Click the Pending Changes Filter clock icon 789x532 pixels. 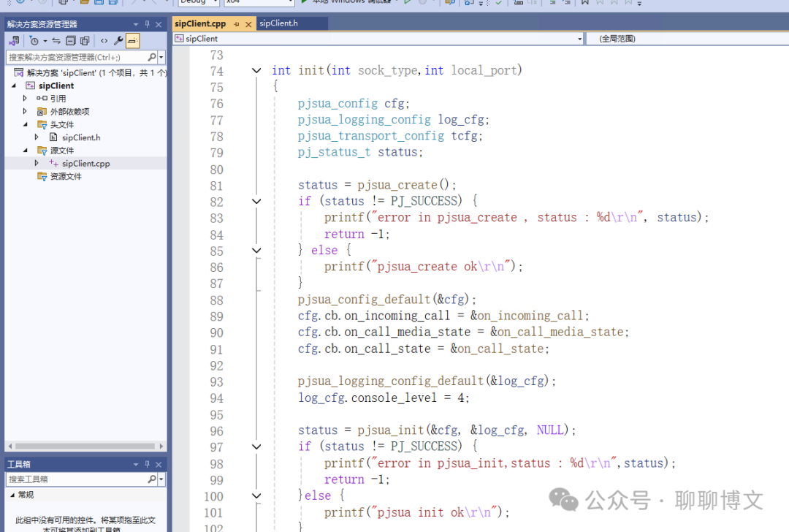click(x=34, y=41)
